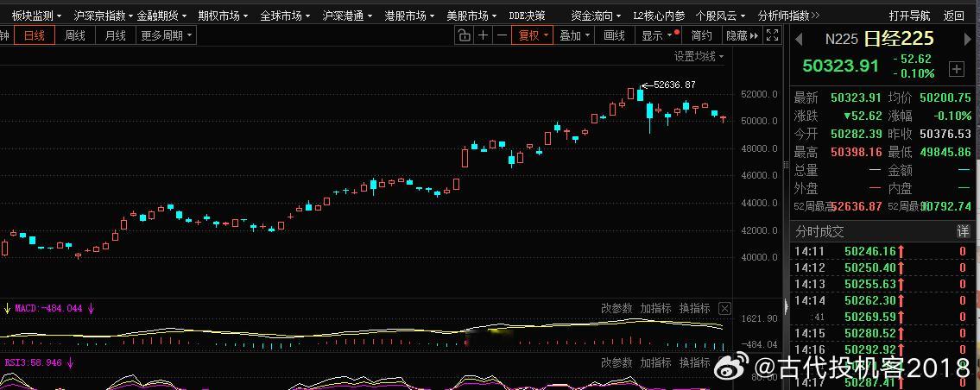Click 换指标 in MACD panel
Screen dimensions: 980x390
click(695, 308)
